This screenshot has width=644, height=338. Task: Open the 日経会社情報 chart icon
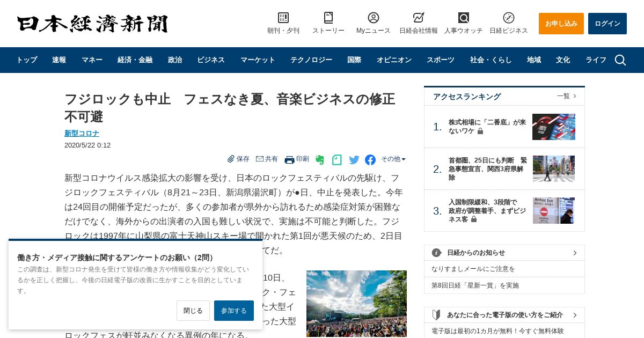pyautogui.click(x=419, y=18)
